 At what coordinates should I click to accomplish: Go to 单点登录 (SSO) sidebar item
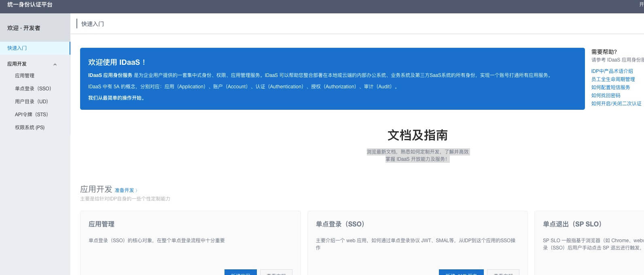coord(33,89)
